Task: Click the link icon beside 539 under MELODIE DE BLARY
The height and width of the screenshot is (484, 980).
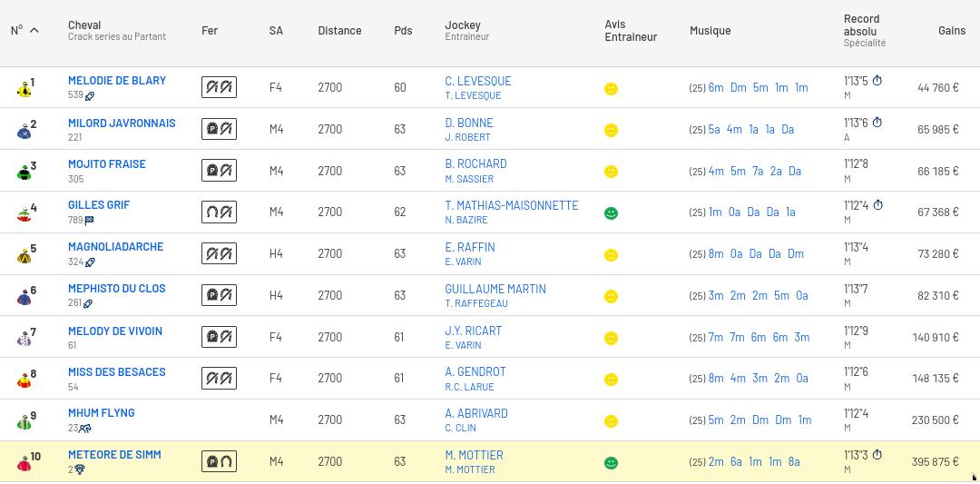Action: [x=90, y=96]
